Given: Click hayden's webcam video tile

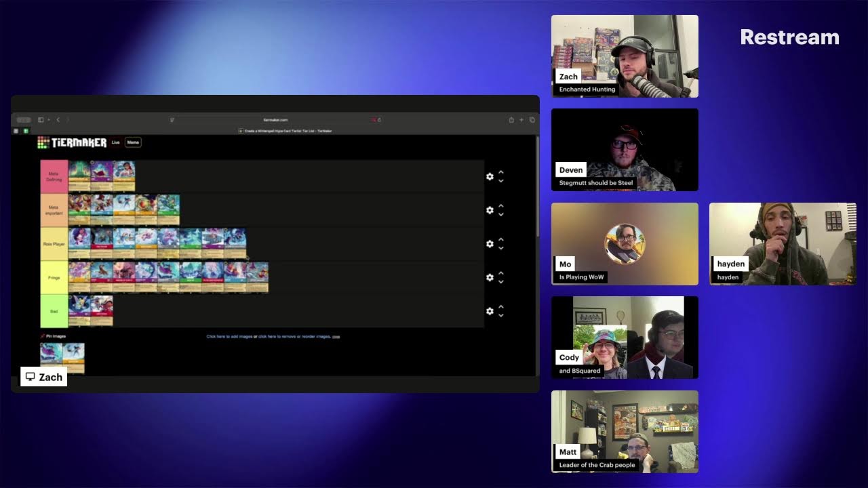Looking at the screenshot, I should pyautogui.click(x=783, y=244).
